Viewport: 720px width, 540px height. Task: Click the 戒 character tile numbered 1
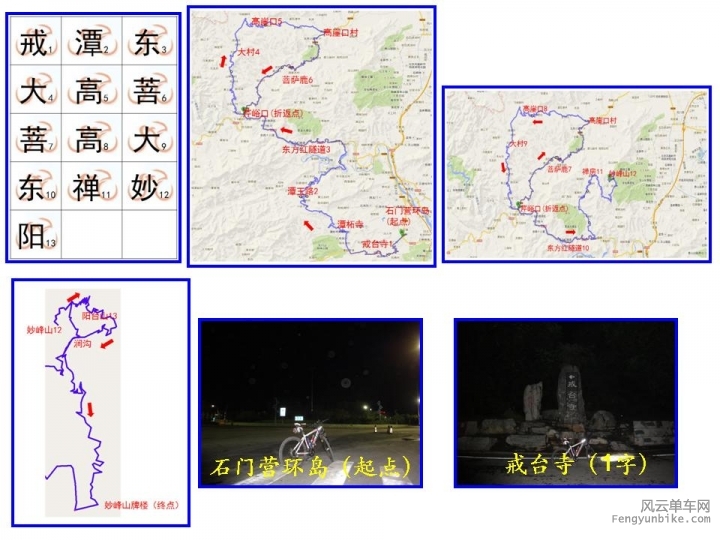(37, 42)
